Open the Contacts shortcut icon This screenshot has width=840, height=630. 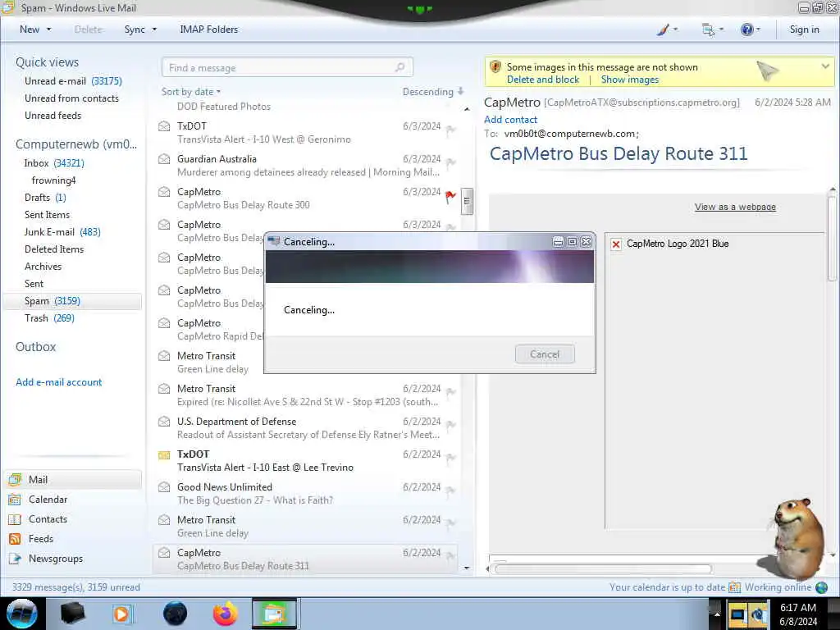15,519
